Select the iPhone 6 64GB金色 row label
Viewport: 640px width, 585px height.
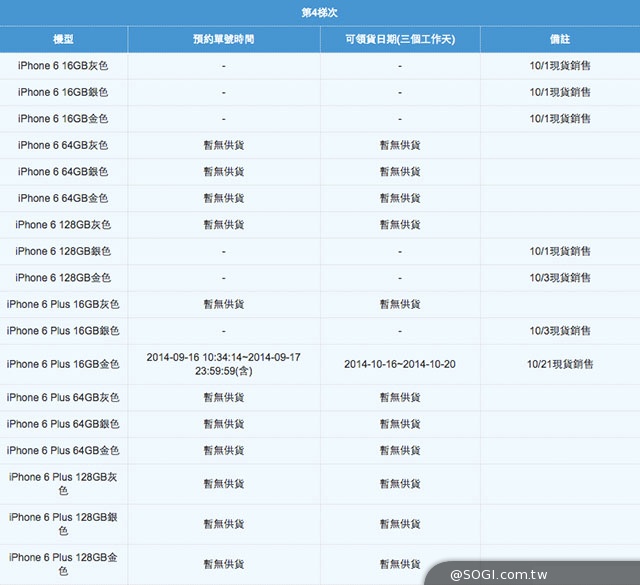[x=63, y=198]
